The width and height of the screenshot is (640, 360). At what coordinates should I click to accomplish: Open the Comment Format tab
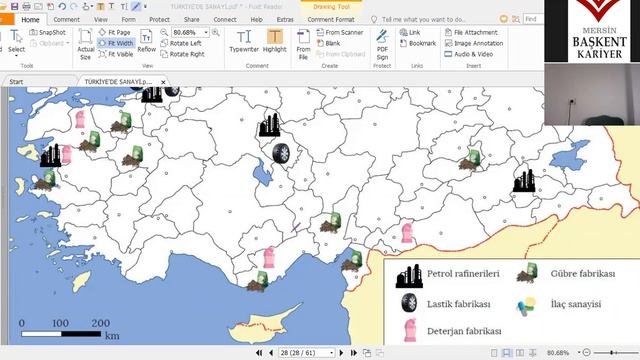(x=331, y=19)
